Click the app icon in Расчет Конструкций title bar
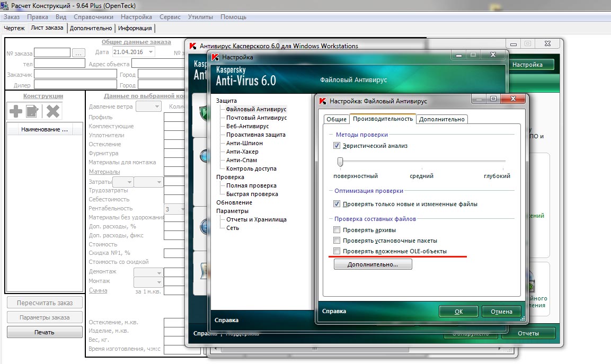 pyautogui.click(x=4, y=5)
